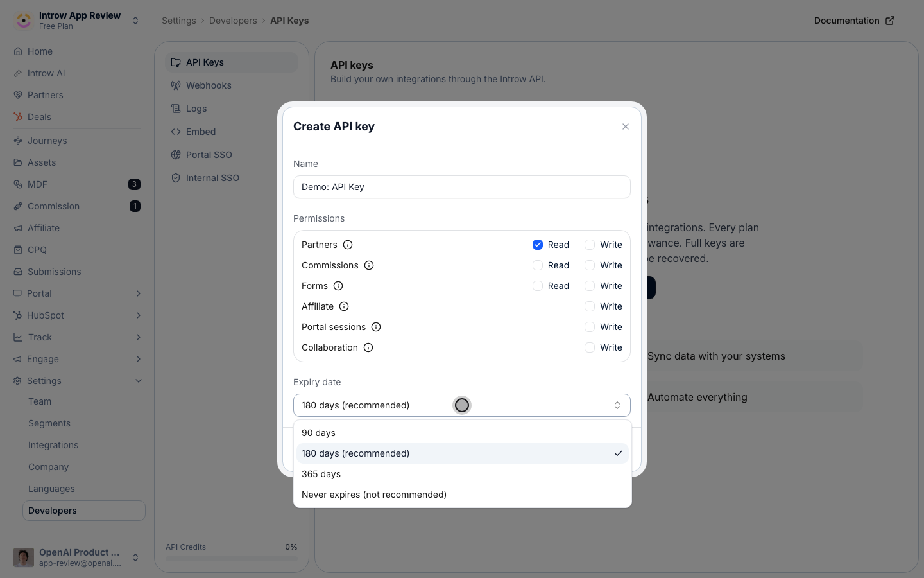Click the Affiliate info icon in permissions
This screenshot has height=578, width=924.
click(344, 306)
